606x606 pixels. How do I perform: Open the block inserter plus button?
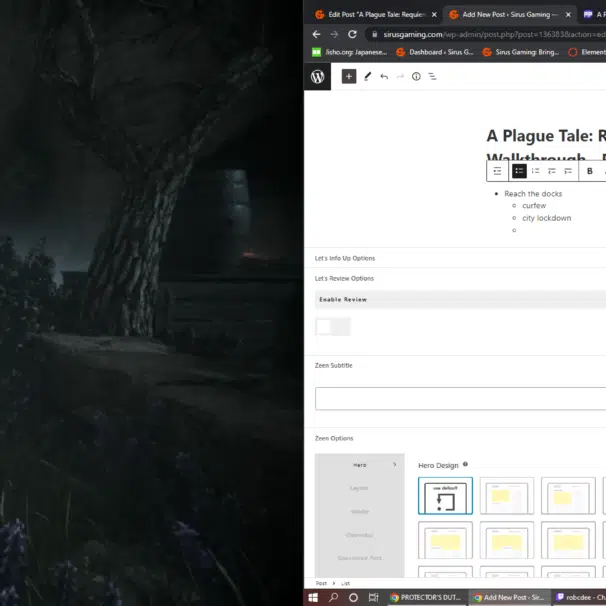pyautogui.click(x=348, y=77)
